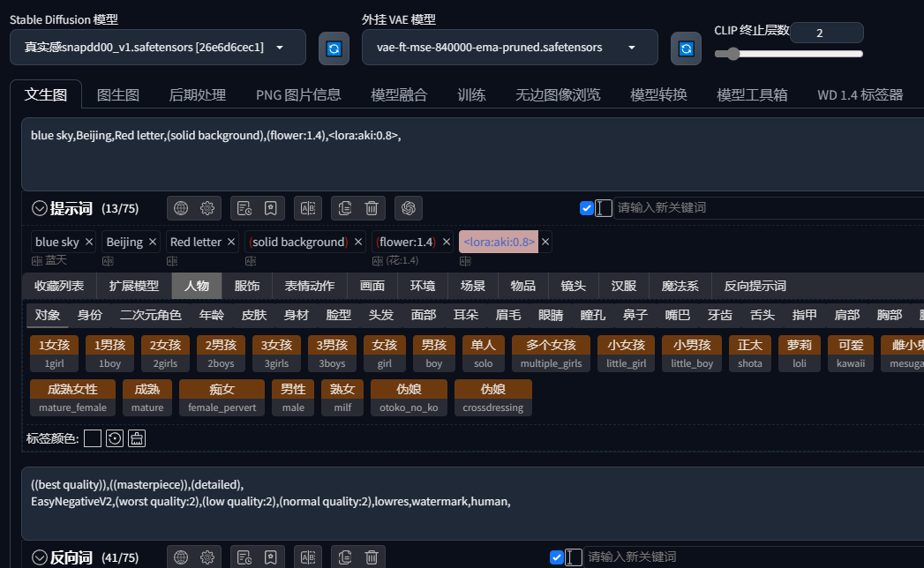This screenshot has width=924, height=568.
Task: Click the 标签颜色 color swatch box
Action: coord(93,438)
